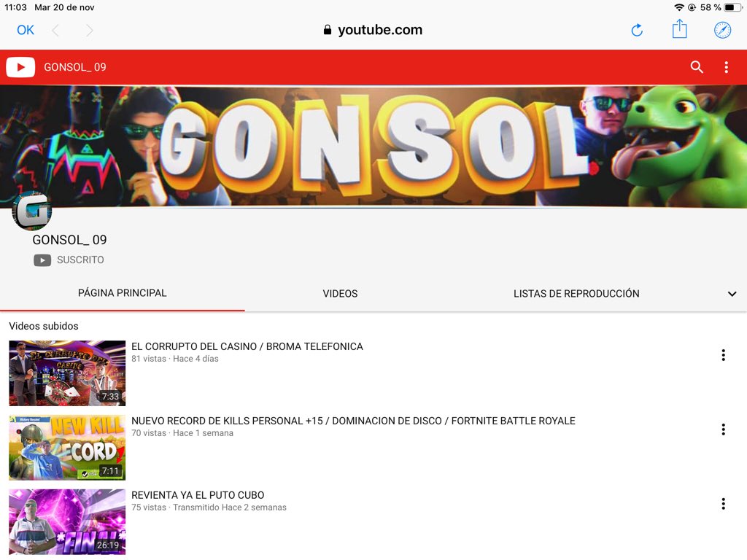747x560 pixels.
Task: Click '81 vistas · Hace 4 días' text
Action: click(175, 359)
